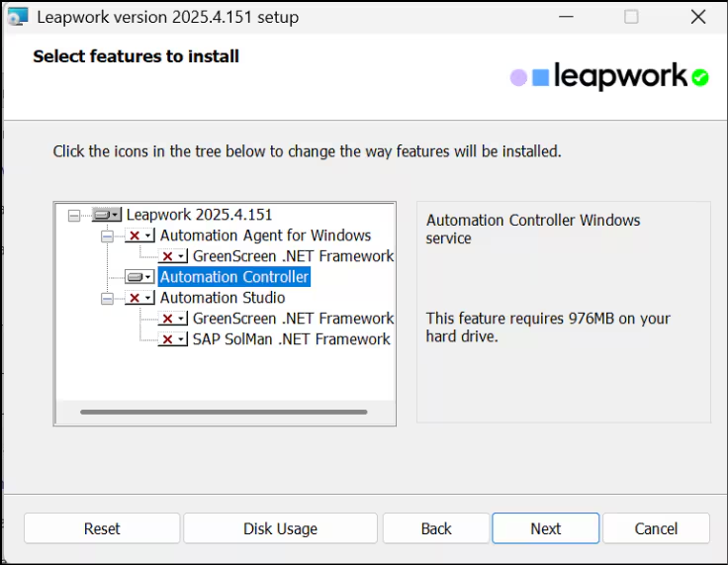
Task: Click the Next button
Action: [545, 528]
